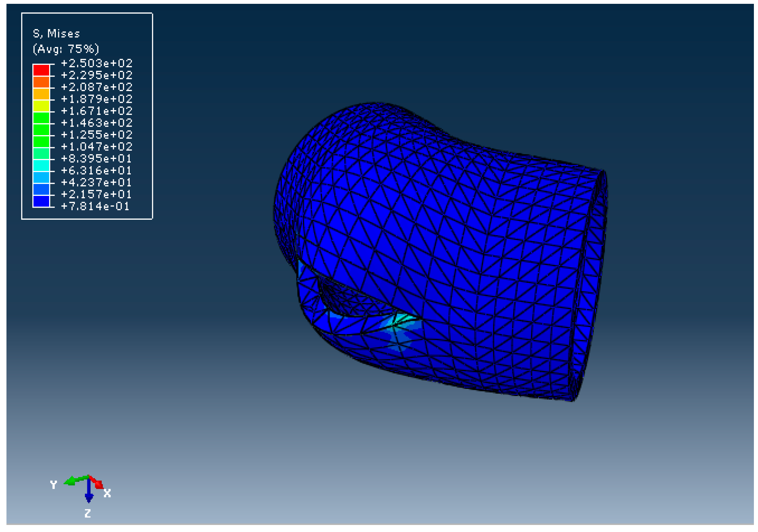Screen dimensions: 758x532
Task: Click the red legend color swatch
Action: pos(41,70)
